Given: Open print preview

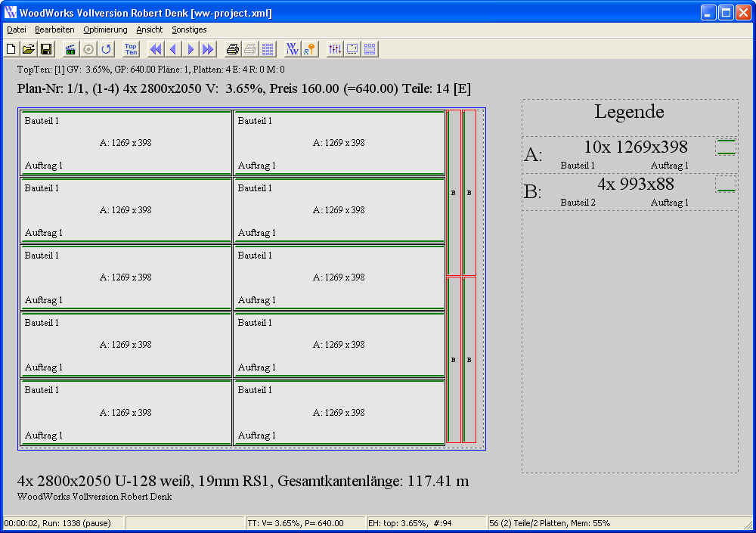Looking at the screenshot, I should [x=249, y=48].
